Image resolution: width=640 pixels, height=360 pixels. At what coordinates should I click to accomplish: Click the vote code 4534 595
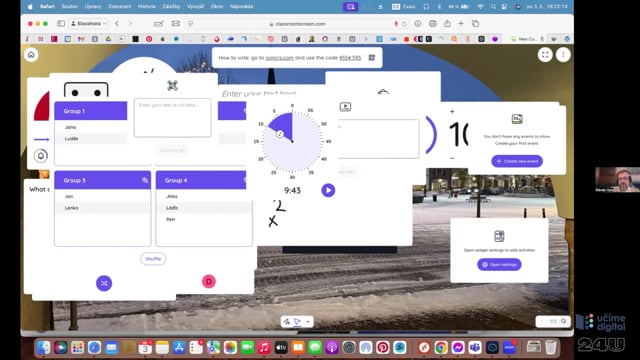(350, 58)
